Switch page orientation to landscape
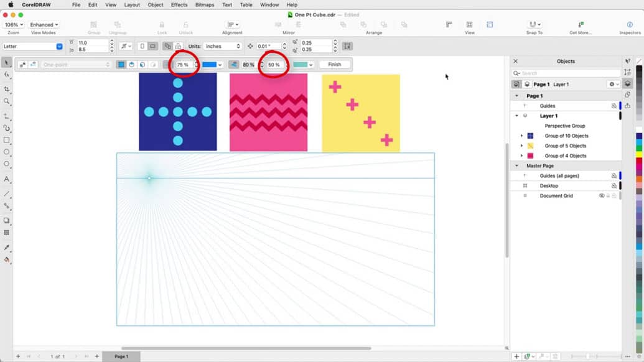The image size is (644, 362). (153, 46)
